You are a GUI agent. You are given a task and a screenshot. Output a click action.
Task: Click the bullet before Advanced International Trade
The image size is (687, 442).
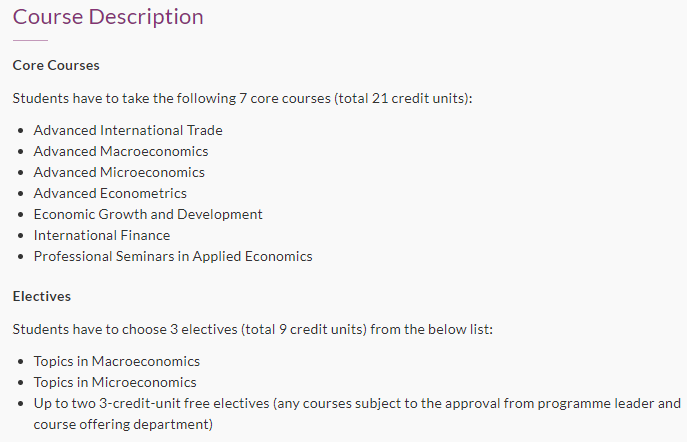click(21, 131)
